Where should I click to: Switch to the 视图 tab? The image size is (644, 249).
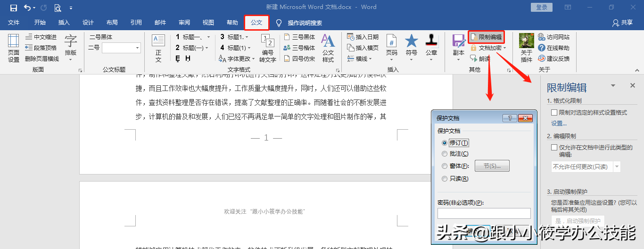tap(208, 23)
